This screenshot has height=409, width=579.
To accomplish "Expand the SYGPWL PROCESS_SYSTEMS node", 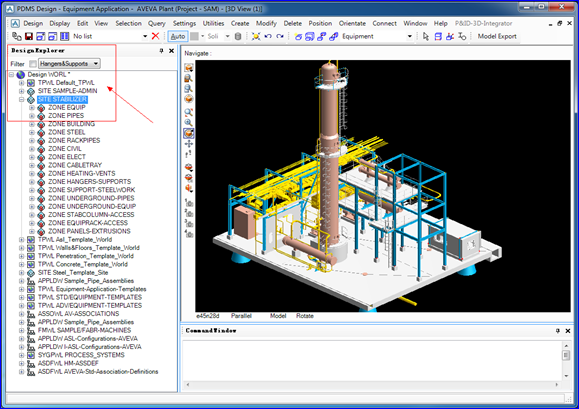I will [x=21, y=355].
